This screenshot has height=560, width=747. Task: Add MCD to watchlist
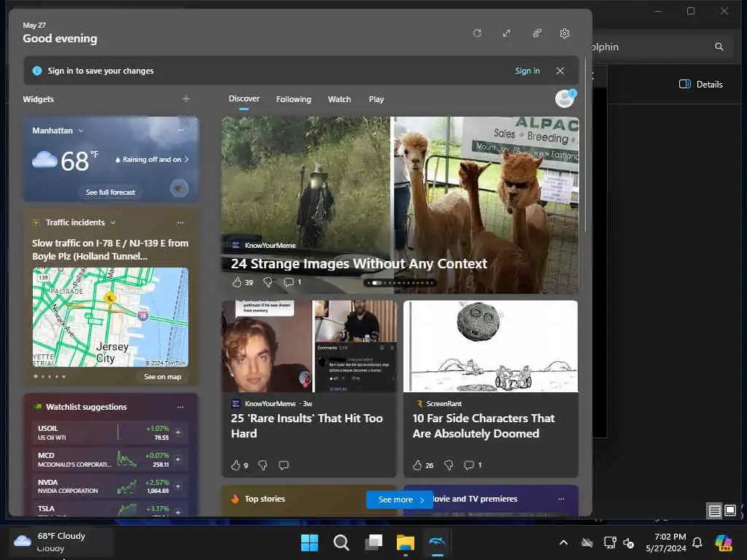[178, 459]
